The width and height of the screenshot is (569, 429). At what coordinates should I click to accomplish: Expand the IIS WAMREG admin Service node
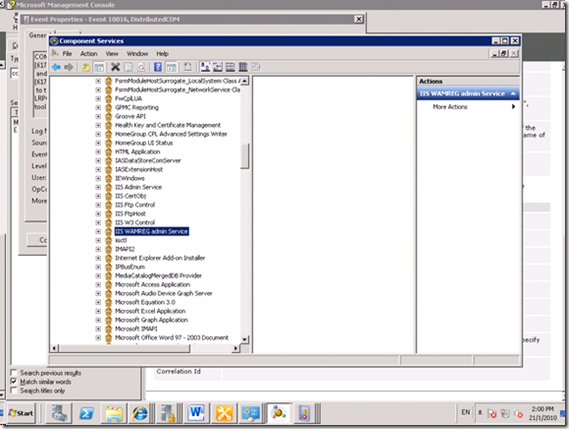pyautogui.click(x=98, y=232)
